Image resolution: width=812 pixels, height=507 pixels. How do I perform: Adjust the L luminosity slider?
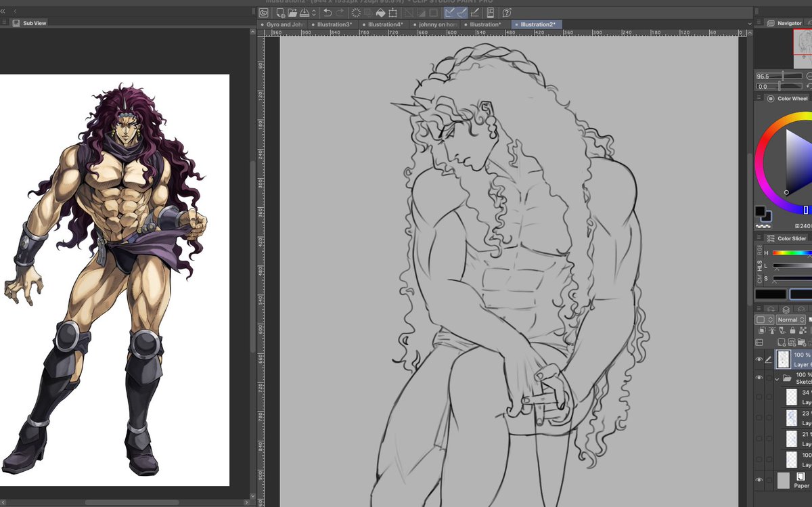[x=792, y=265]
